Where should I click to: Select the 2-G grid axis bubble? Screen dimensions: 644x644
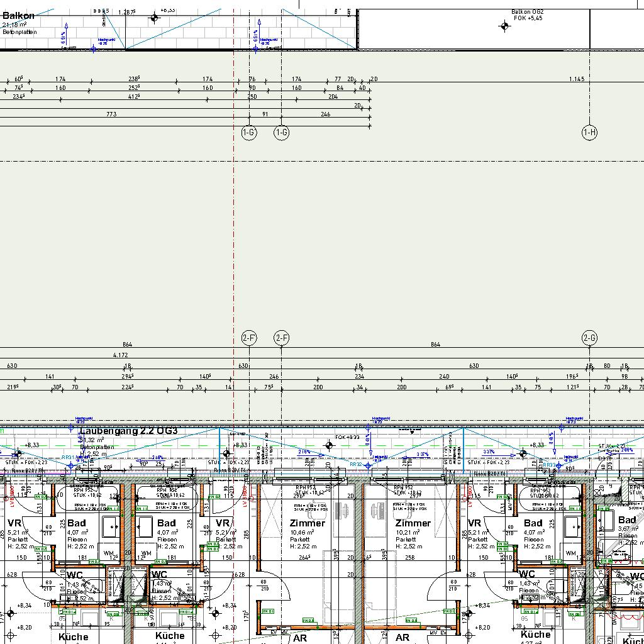pyautogui.click(x=589, y=338)
